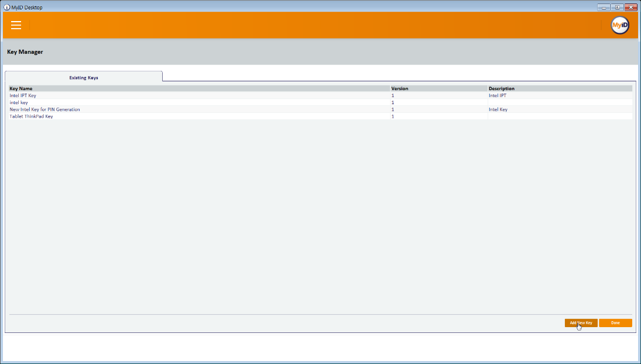Click the Intel Key description cell

click(x=560, y=109)
